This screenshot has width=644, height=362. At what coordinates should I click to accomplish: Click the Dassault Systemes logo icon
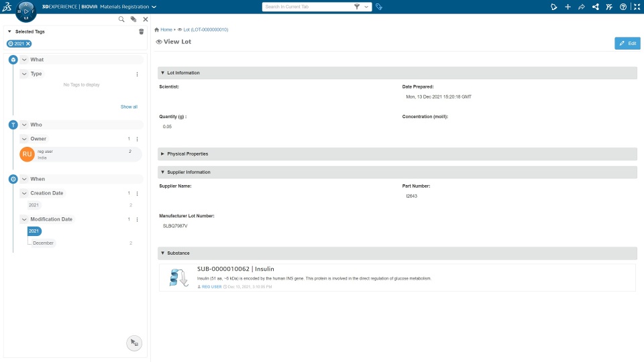[x=7, y=7]
